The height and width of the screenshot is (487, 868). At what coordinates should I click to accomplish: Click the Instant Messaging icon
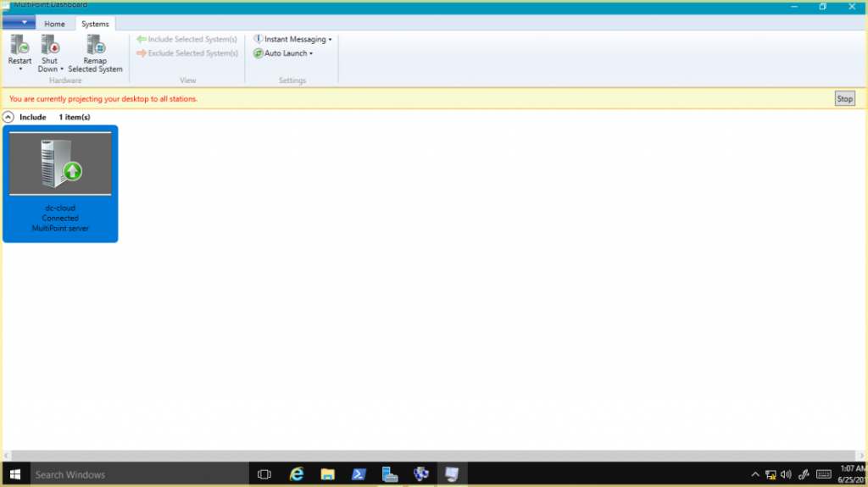[x=258, y=39]
